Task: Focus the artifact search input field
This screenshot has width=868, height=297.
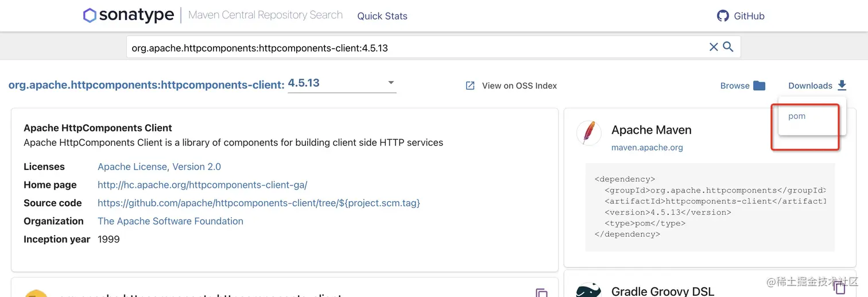Action: click(418, 48)
